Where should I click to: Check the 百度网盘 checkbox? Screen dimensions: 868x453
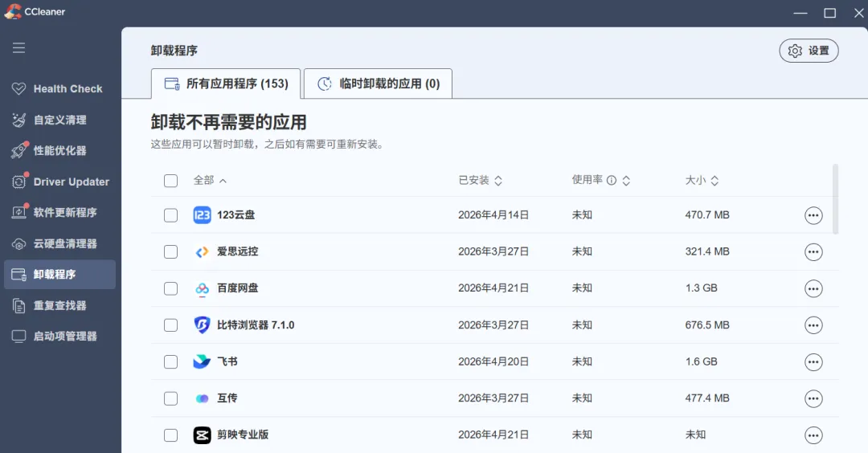(x=170, y=288)
